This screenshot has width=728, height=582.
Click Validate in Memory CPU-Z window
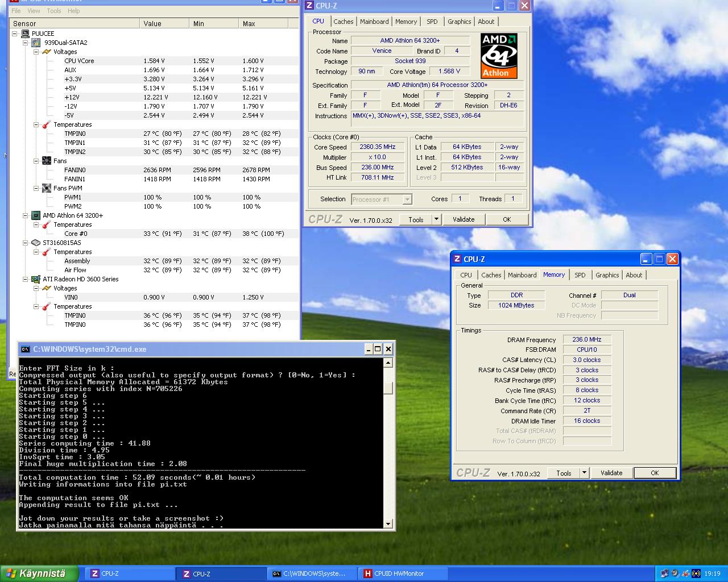[611, 473]
